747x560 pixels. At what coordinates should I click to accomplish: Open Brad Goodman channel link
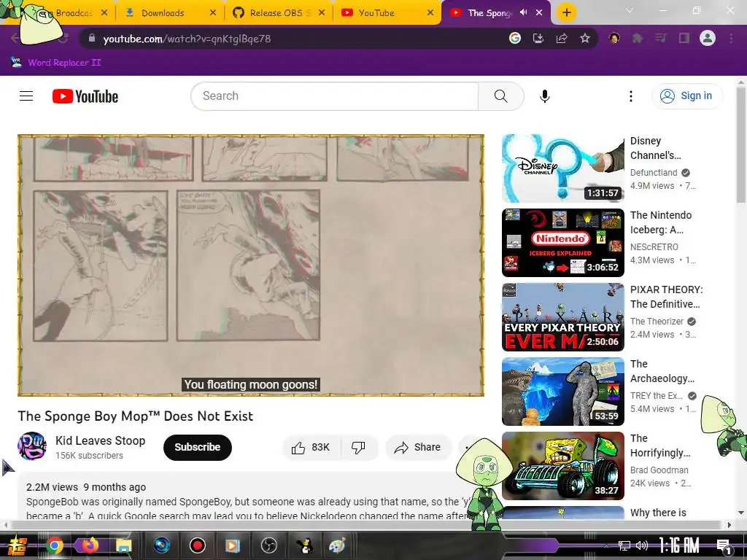pyautogui.click(x=659, y=470)
